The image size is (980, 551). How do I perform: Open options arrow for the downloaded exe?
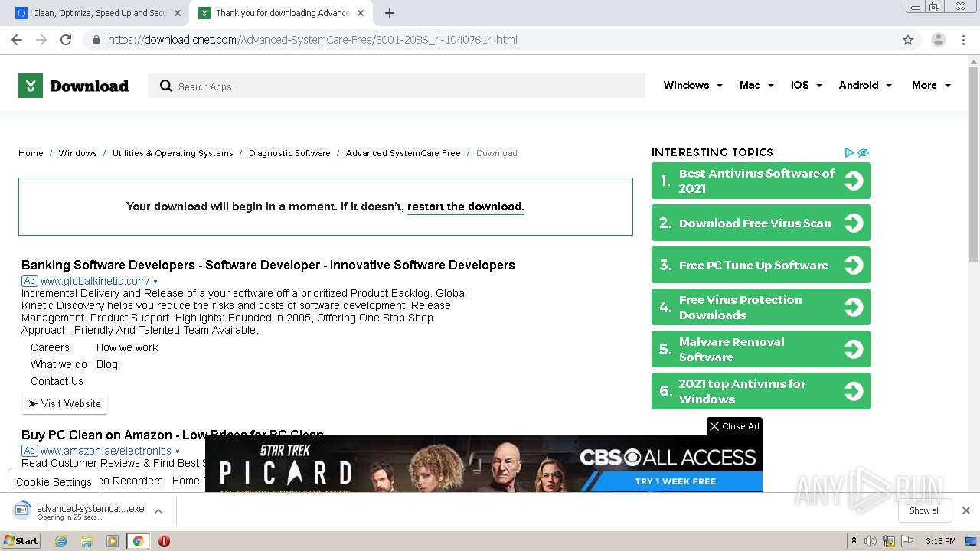(158, 510)
